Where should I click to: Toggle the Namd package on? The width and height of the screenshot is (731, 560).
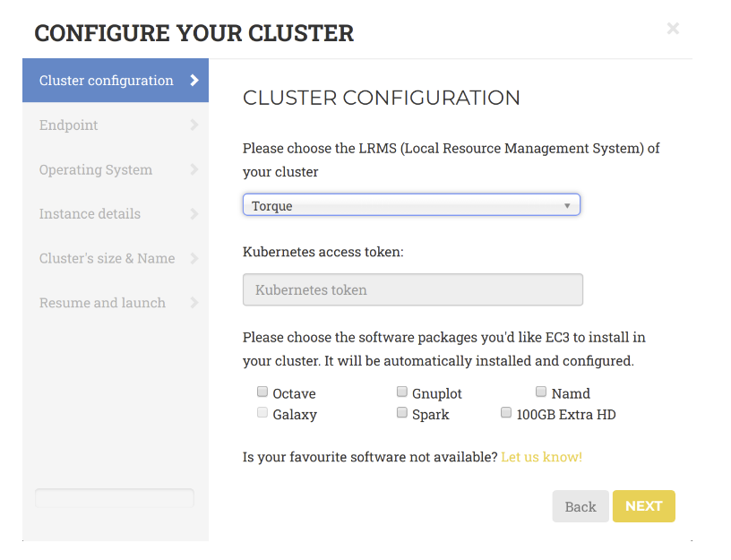tap(541, 391)
